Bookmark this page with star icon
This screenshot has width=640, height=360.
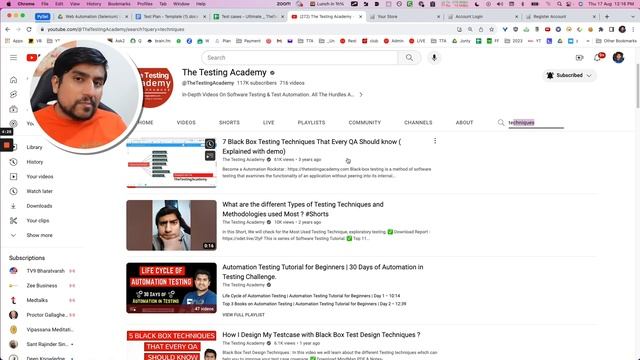pyautogui.click(x=491, y=29)
